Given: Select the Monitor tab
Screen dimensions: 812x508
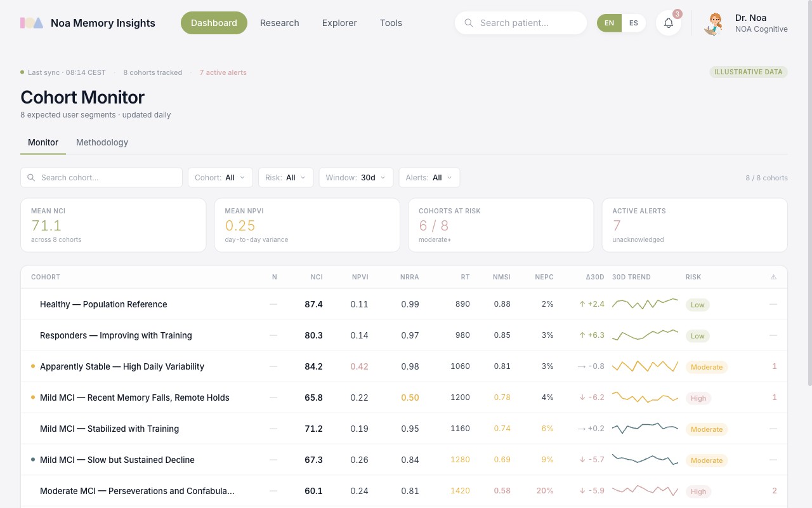Looking at the screenshot, I should [43, 142].
